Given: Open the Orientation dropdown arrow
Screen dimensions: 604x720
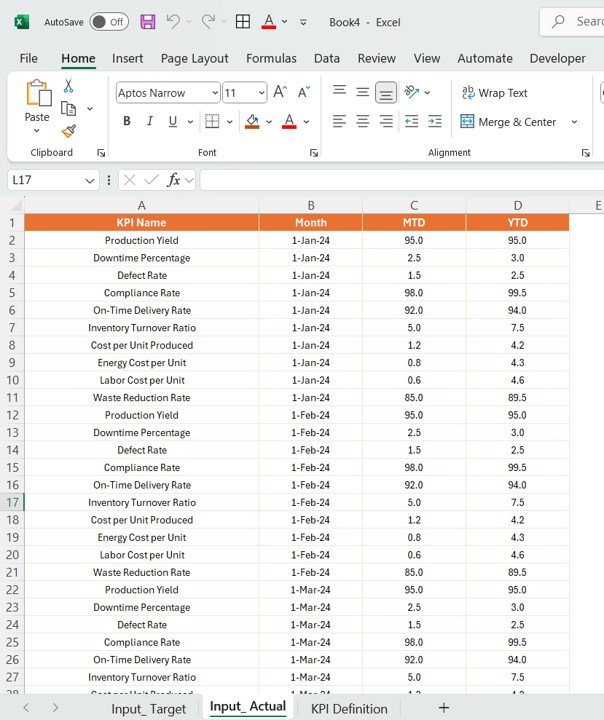Looking at the screenshot, I should [427, 93].
